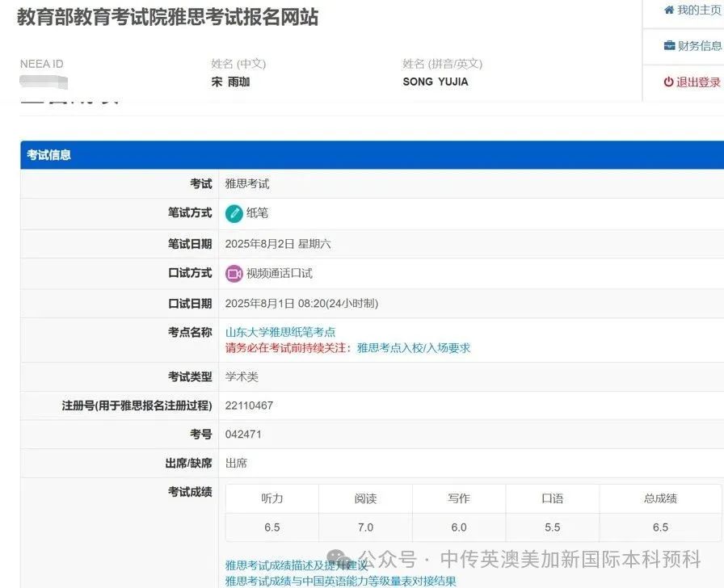Click the 听力 column header cell
724x588 pixels.
point(271,498)
